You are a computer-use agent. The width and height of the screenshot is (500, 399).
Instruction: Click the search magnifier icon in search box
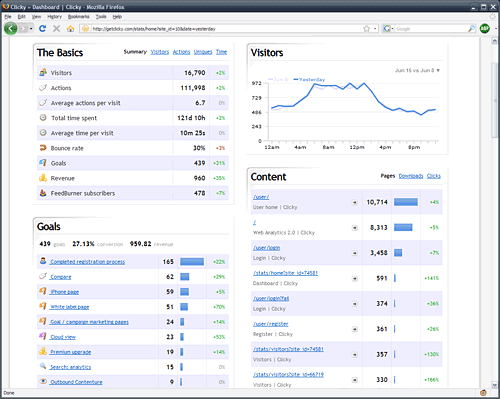(471, 29)
